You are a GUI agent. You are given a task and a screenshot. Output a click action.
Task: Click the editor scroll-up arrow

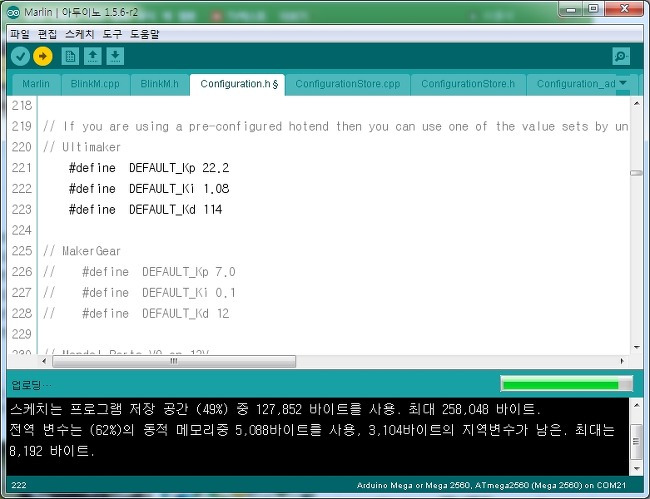(x=637, y=103)
